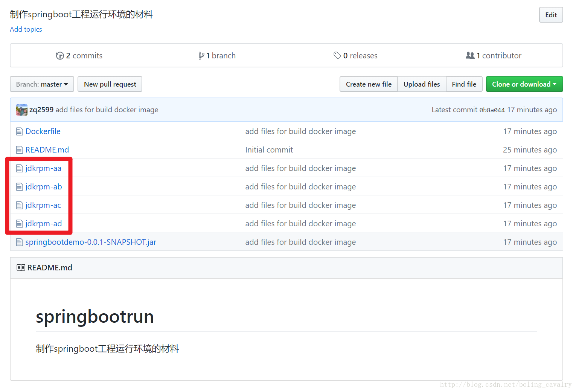Click the contributors people icon
This screenshot has height=392, width=576.
(x=470, y=56)
